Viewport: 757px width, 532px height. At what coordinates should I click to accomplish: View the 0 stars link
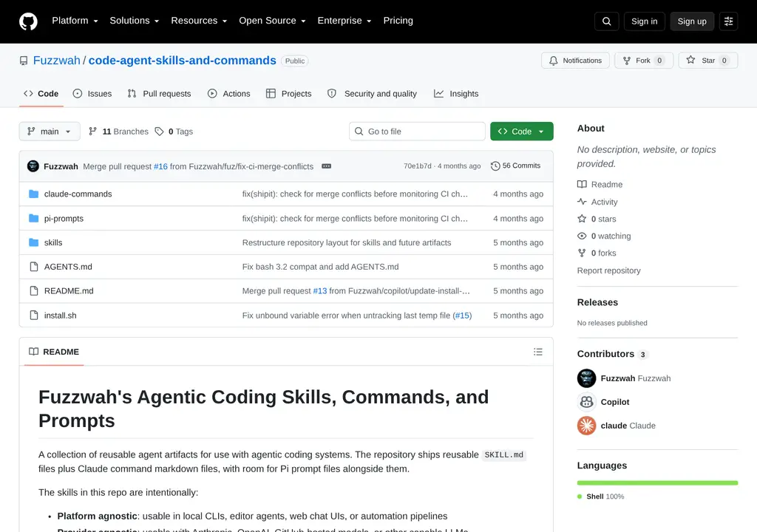(597, 219)
